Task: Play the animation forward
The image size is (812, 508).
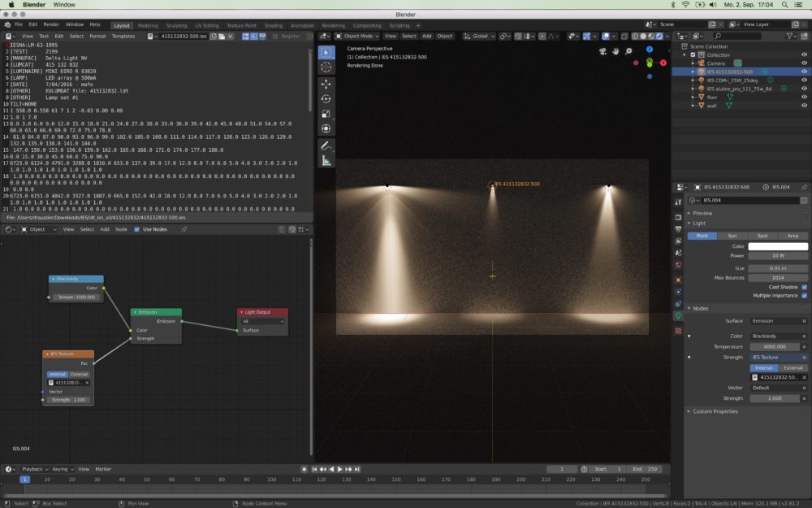Action: [340, 469]
